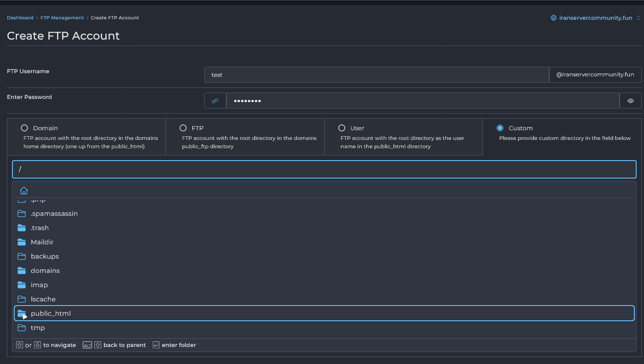644x364 pixels.
Task: Click the home icon in directory browser
Action: click(x=24, y=191)
